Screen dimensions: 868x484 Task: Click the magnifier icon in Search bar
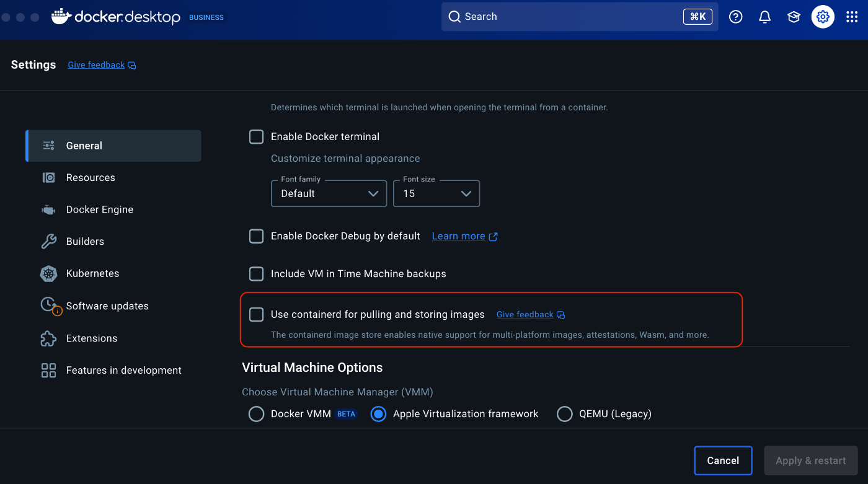[x=454, y=17]
